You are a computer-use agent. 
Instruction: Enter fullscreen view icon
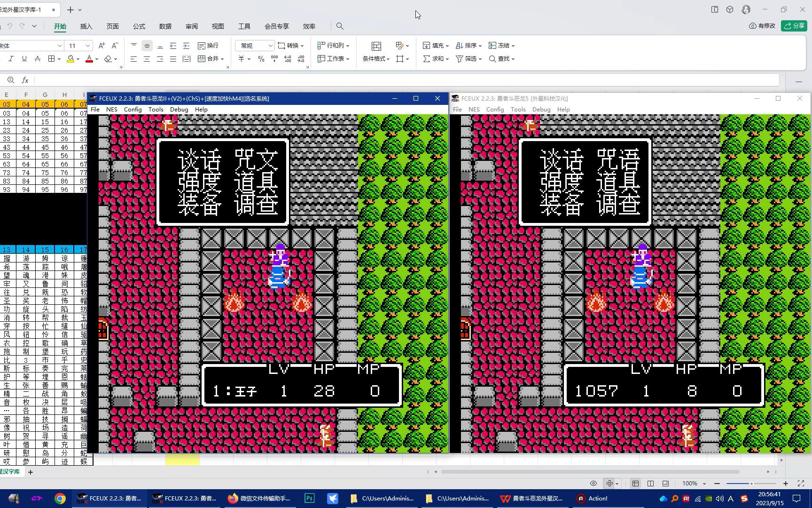tap(801, 484)
